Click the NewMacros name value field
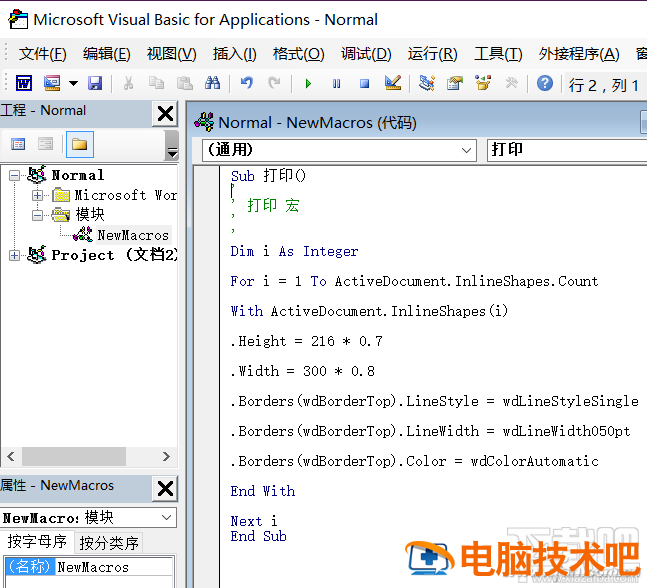This screenshot has height=588, width=647. (x=114, y=567)
